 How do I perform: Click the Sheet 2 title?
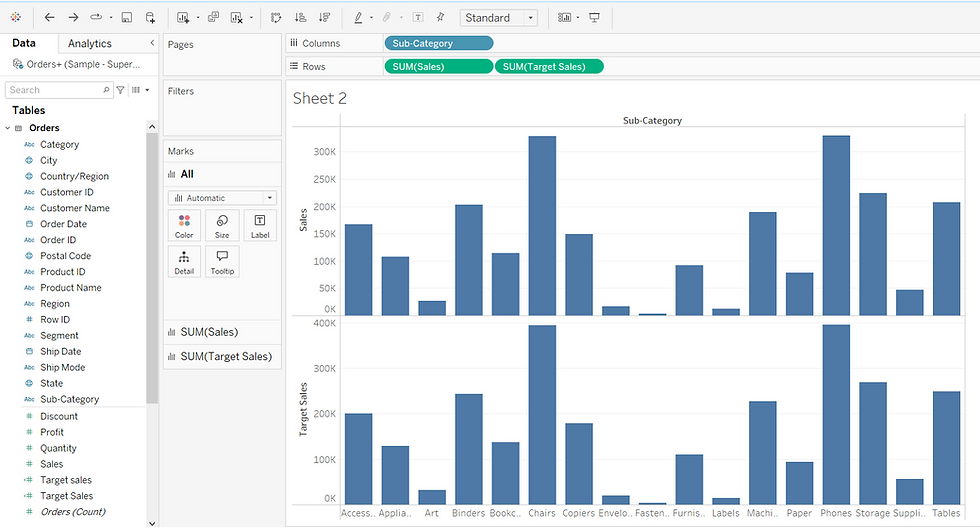[x=319, y=99]
